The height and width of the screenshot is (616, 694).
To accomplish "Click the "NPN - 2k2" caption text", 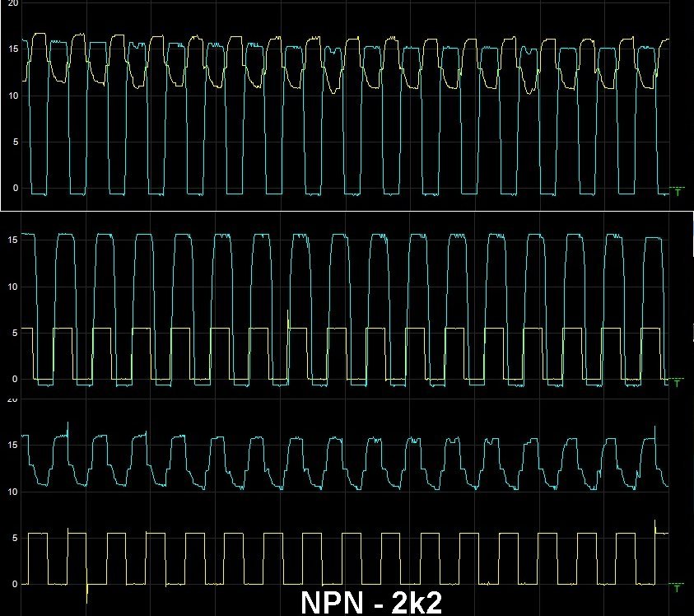I will coord(371,603).
